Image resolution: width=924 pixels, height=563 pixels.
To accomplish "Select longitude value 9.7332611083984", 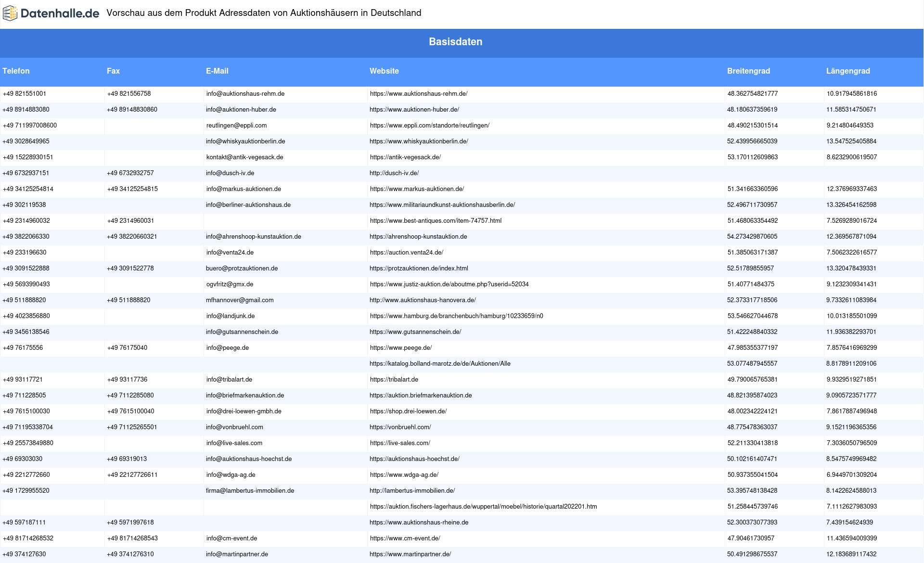I will point(851,300).
